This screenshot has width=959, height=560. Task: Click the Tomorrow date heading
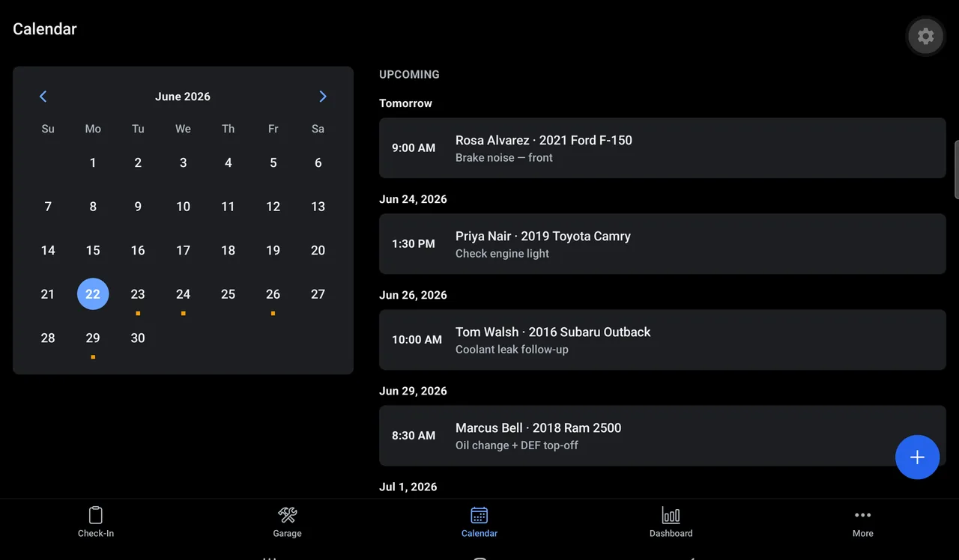click(405, 103)
